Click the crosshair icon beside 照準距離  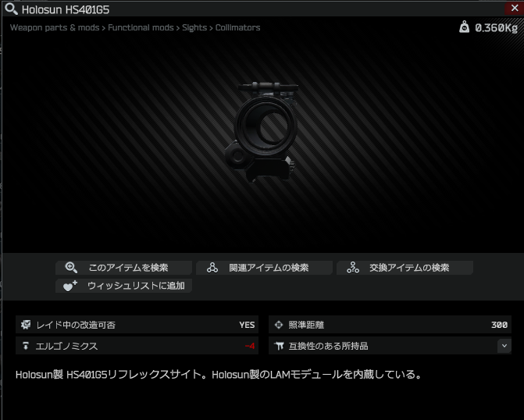pos(279,325)
